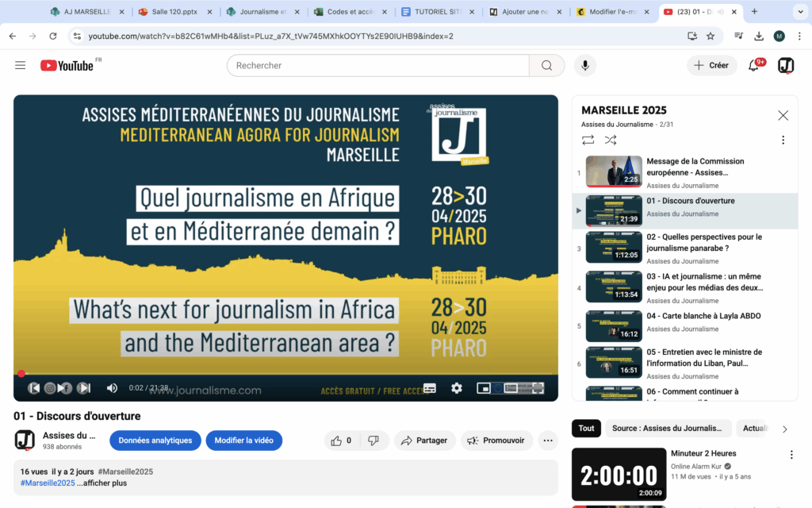Open the media controls icon in toolbar
812x508 pixels.
point(738,36)
